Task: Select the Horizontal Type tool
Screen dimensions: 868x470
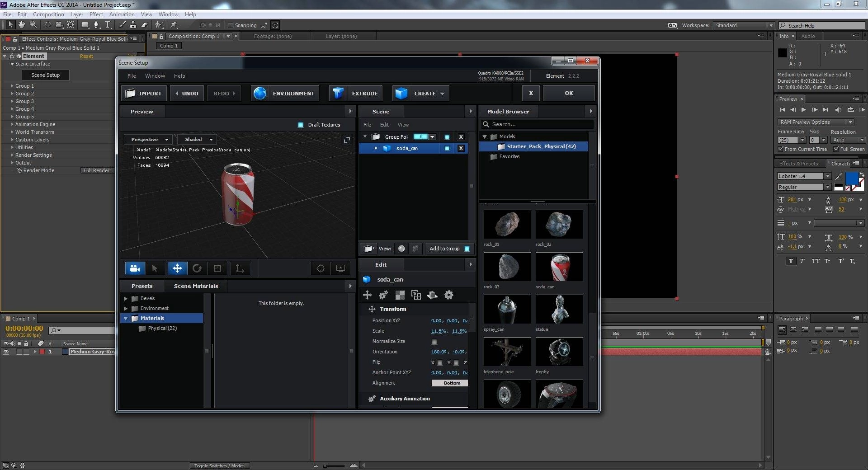Action: point(108,25)
